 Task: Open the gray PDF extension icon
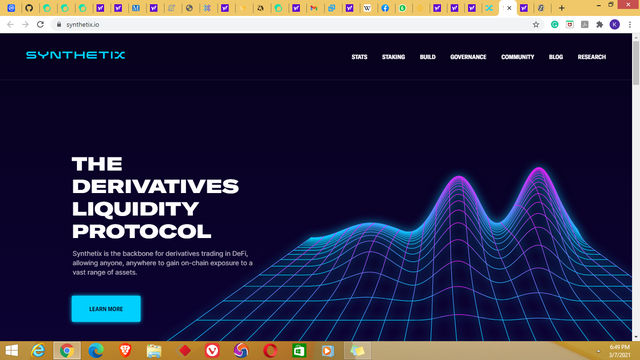(x=584, y=24)
